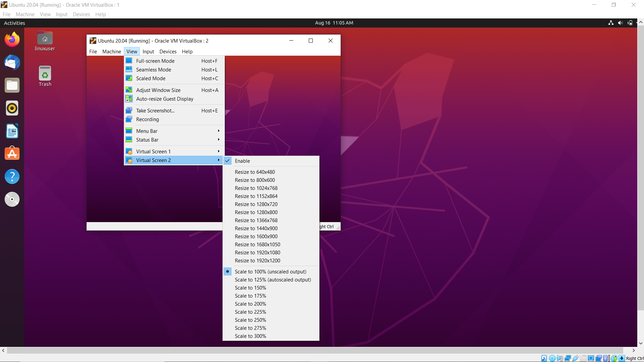Launch Firefox from Ubuntu dock

(x=12, y=40)
